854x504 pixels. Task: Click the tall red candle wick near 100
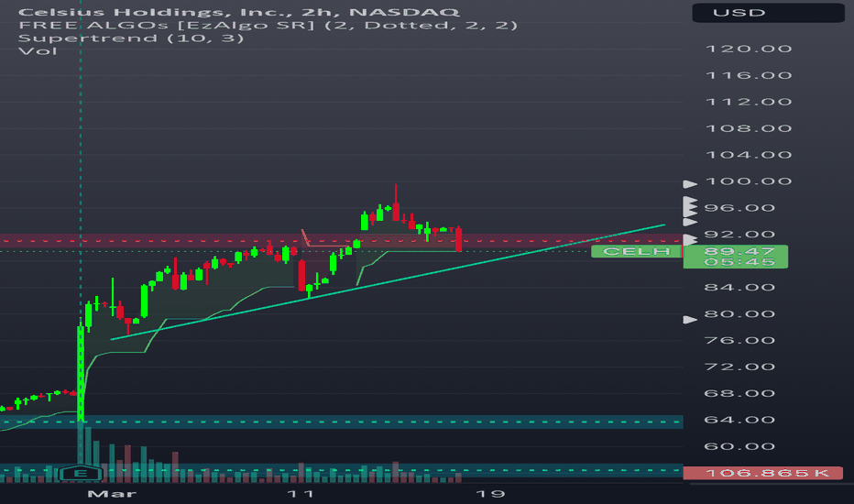[x=396, y=193]
